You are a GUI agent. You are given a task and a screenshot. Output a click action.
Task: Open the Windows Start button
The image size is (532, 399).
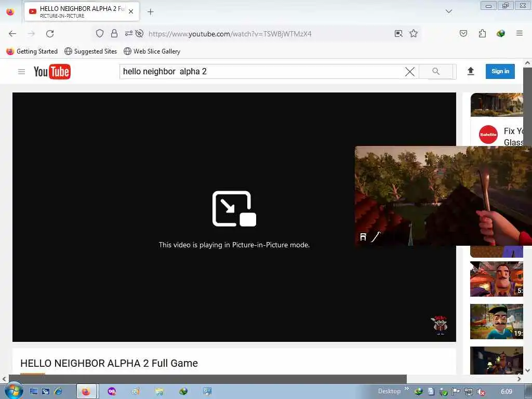(14, 391)
